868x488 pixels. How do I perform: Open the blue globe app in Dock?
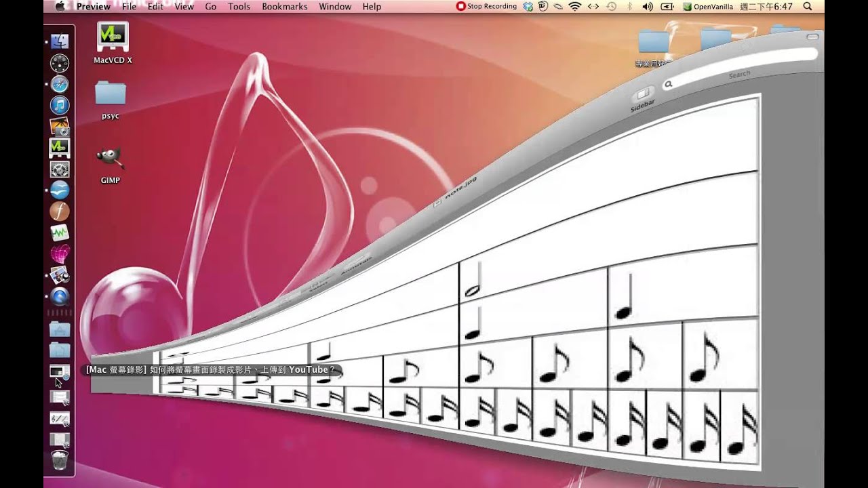pos(60,296)
